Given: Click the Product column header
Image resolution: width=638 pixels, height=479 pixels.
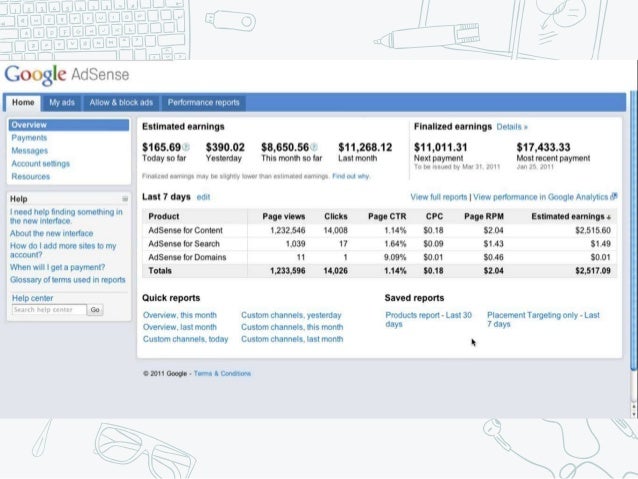Looking at the screenshot, I should [164, 217].
